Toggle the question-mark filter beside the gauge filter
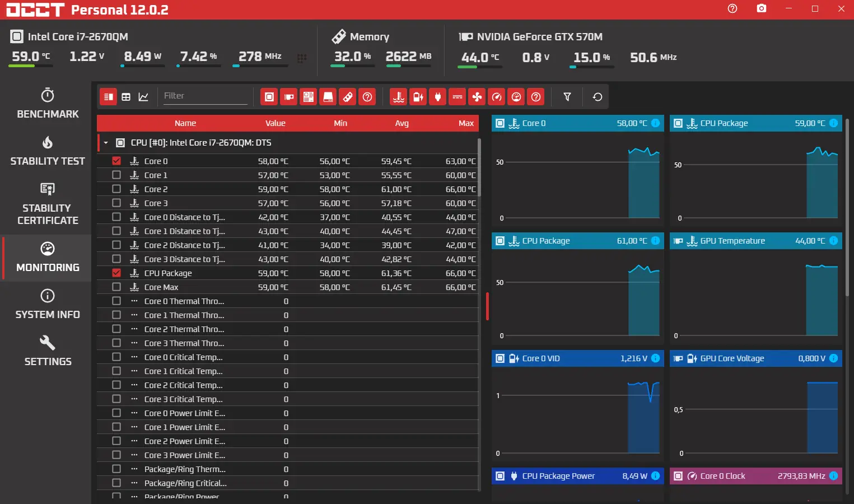The width and height of the screenshot is (854, 504). pos(536,97)
